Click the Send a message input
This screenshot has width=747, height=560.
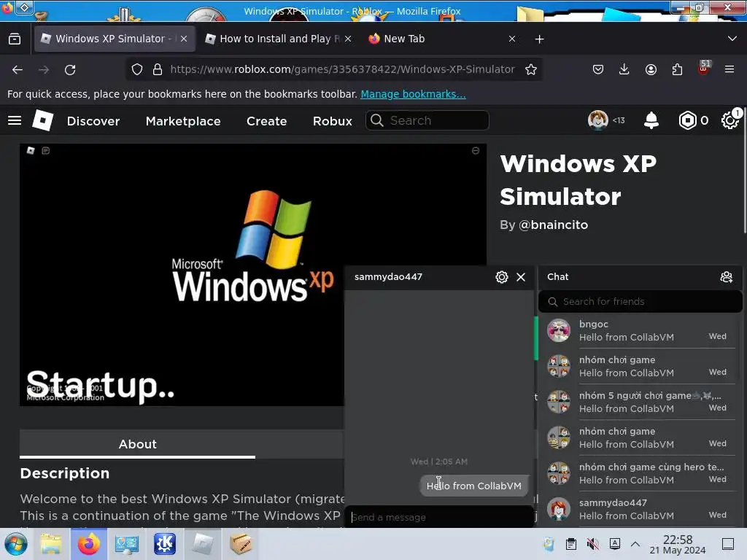tap(438, 517)
